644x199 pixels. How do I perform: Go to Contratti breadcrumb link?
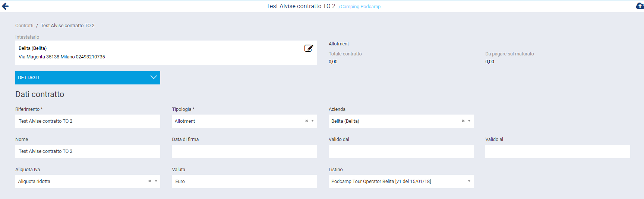pos(24,26)
